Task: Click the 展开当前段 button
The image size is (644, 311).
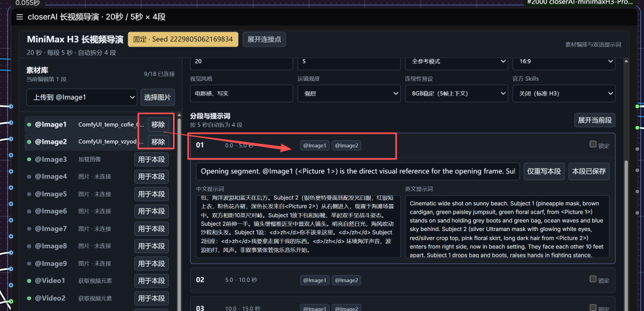Action: pos(595,120)
